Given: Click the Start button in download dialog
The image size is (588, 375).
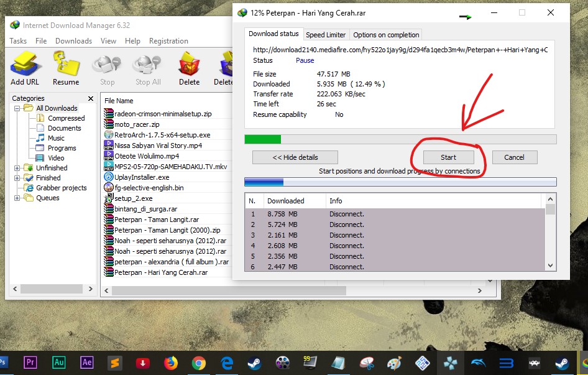Looking at the screenshot, I should (449, 157).
